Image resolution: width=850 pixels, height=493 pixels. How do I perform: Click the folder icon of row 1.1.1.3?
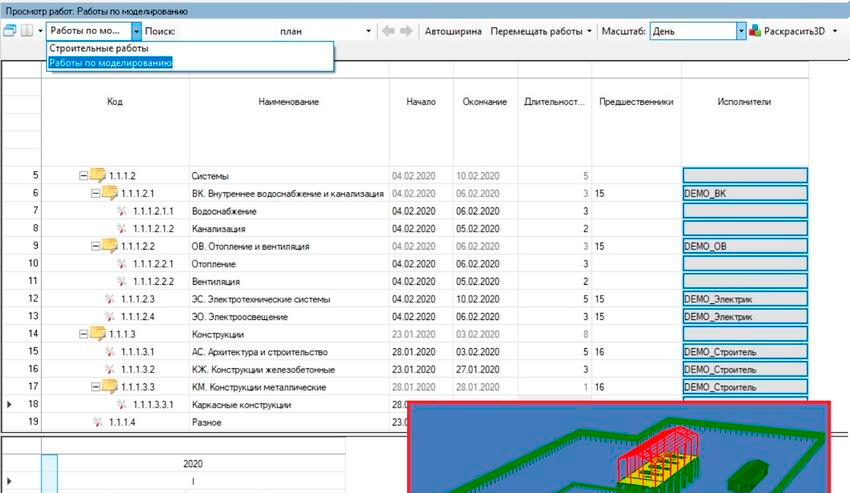tap(101, 333)
